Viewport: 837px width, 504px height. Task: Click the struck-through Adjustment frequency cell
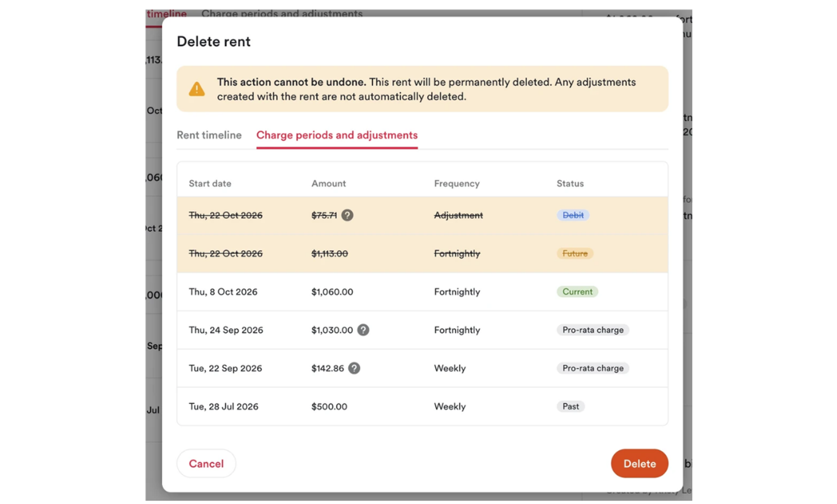pyautogui.click(x=458, y=215)
